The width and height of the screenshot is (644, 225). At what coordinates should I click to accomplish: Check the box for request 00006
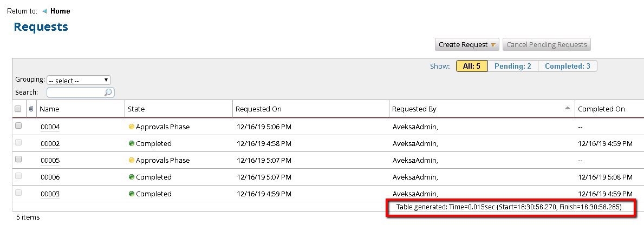tap(18, 176)
